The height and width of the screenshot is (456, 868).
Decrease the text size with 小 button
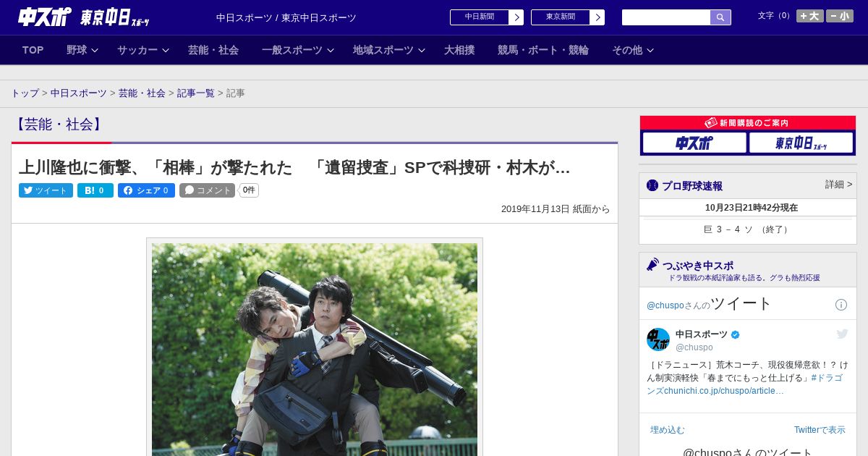click(x=840, y=16)
